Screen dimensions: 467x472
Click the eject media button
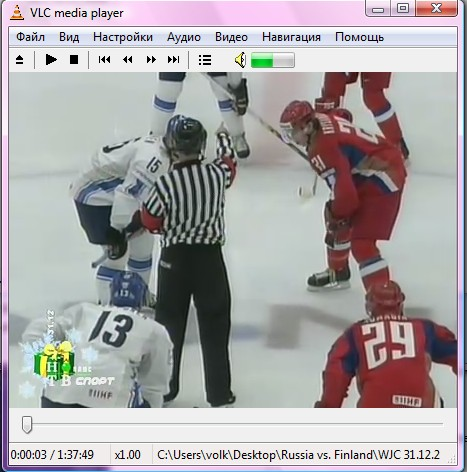(x=20, y=60)
